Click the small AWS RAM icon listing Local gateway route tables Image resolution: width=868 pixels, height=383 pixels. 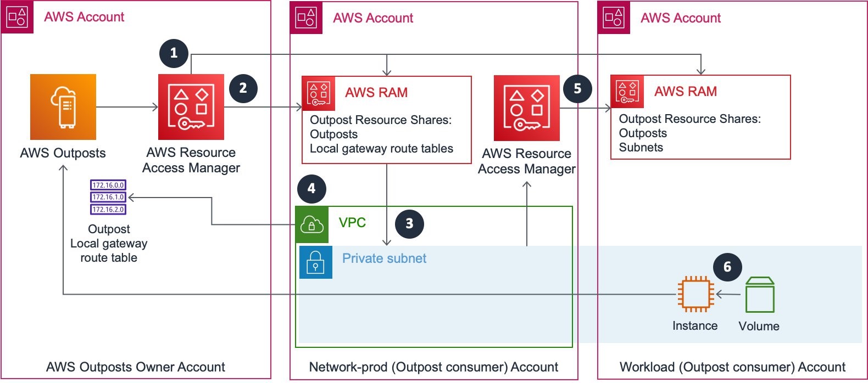pyautogui.click(x=319, y=93)
